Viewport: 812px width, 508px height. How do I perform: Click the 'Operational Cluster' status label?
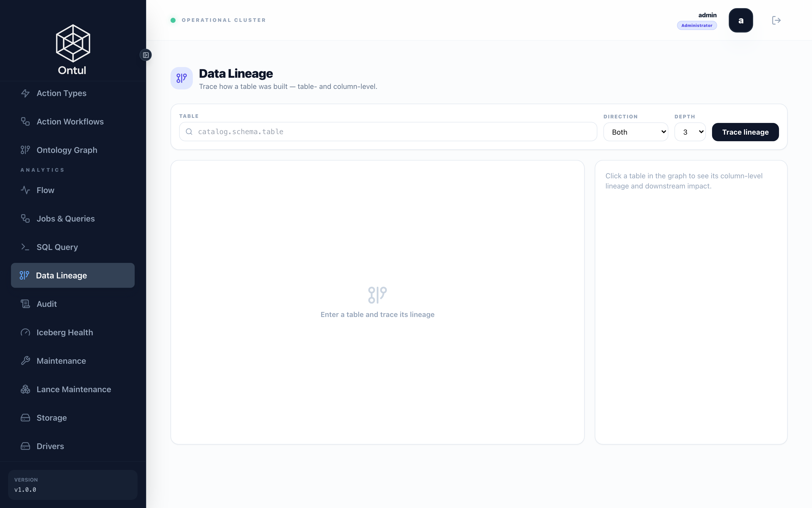click(224, 20)
